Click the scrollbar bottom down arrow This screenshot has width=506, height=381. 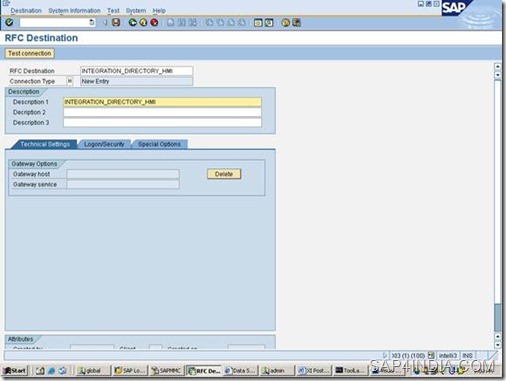coord(497,345)
